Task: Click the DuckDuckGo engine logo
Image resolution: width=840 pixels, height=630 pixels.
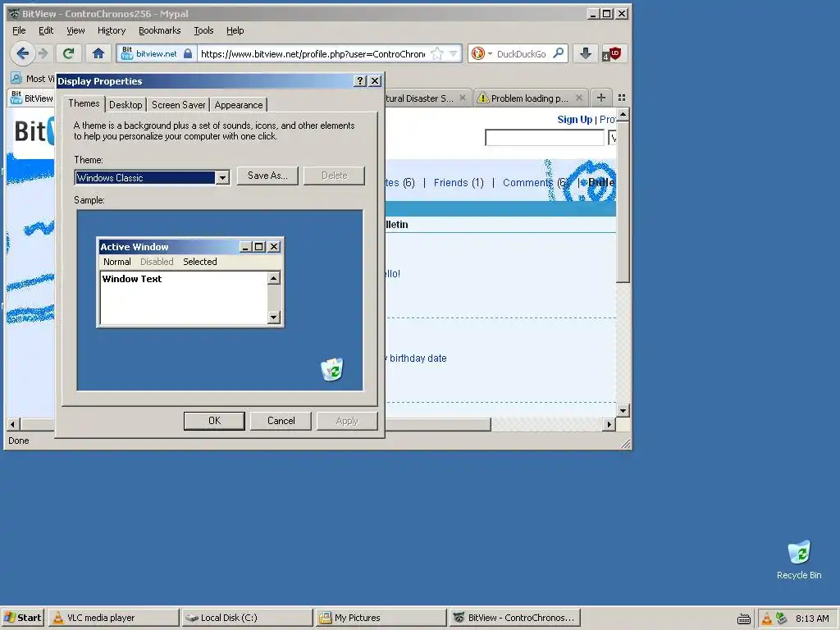Action: coord(478,53)
